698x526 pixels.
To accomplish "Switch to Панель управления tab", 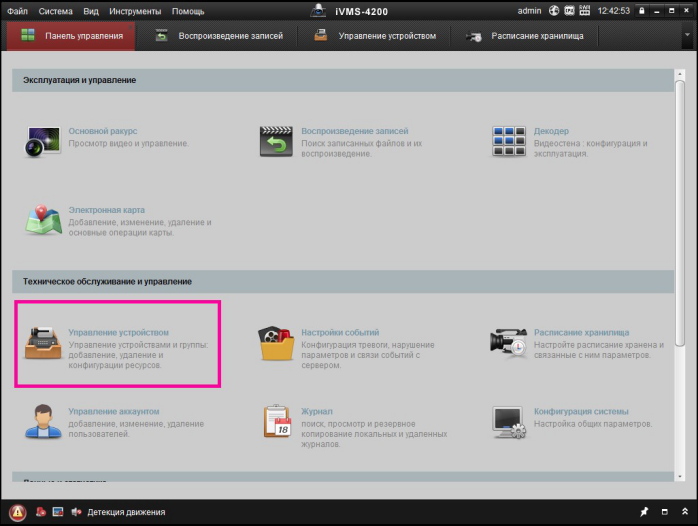I will [71, 36].
